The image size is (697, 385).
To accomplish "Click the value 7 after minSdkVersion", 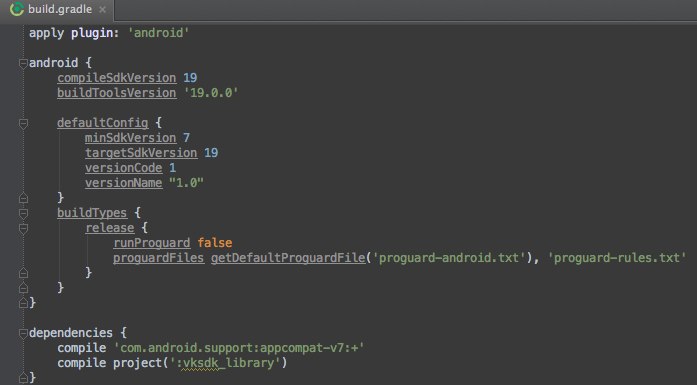I will (x=187, y=138).
